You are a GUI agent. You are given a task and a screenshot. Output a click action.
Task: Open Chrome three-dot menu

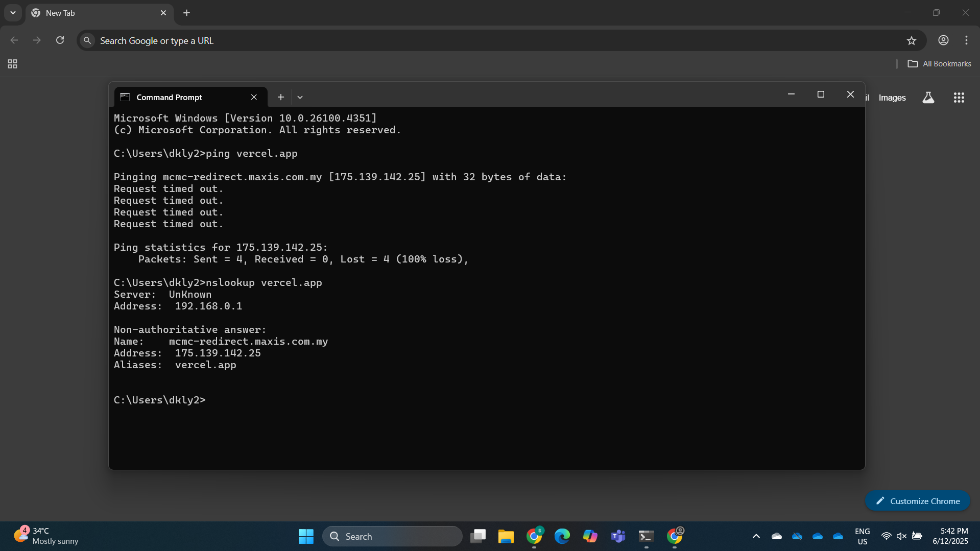[x=966, y=40]
